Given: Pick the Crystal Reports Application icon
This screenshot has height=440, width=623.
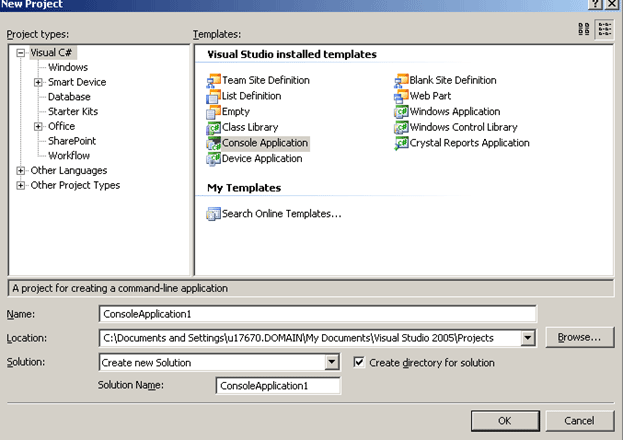Looking at the screenshot, I should tap(402, 143).
